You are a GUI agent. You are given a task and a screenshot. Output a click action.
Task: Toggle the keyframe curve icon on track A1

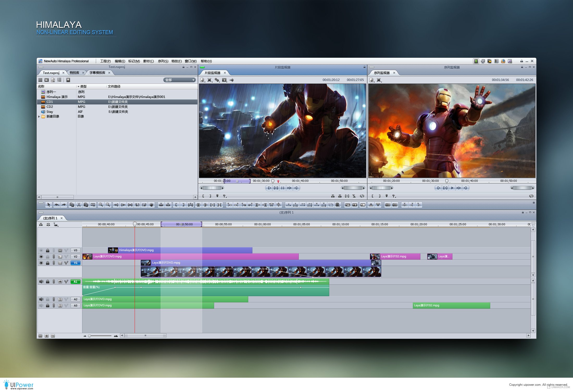click(x=66, y=282)
